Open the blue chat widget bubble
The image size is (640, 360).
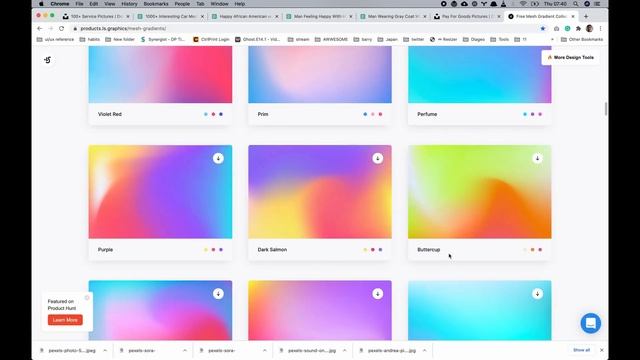pos(590,323)
